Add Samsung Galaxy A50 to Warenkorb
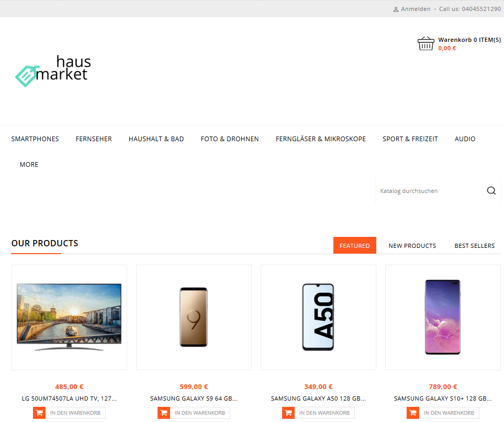This screenshot has width=504, height=422. 324,413
